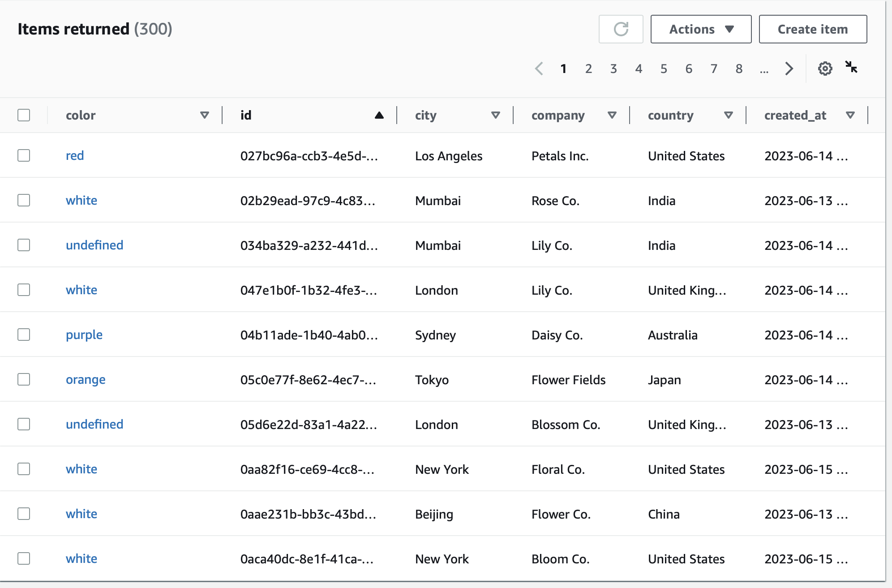The image size is (892, 588).
Task: Check the red Los Angeles row
Action: (24, 155)
